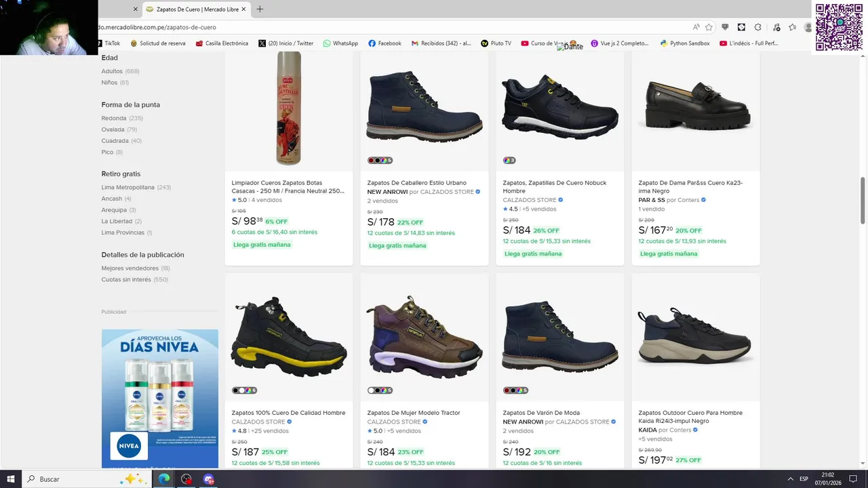Click the favorites star in address bar
Viewport: 868px width, 488px height.
[709, 27]
